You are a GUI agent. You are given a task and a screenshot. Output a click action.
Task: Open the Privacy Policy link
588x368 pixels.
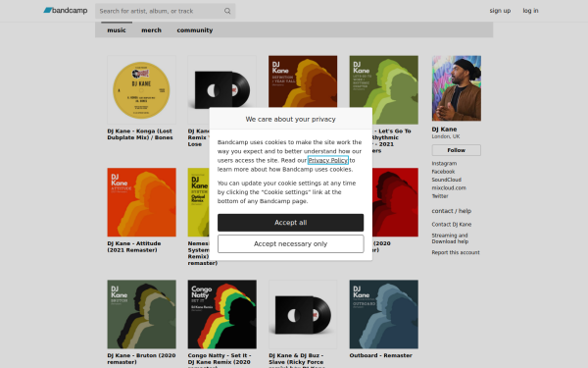[328, 160]
